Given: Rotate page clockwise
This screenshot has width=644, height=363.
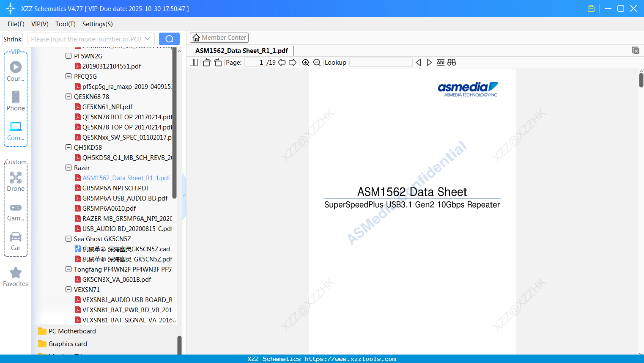Looking at the screenshot, I should 218,63.
